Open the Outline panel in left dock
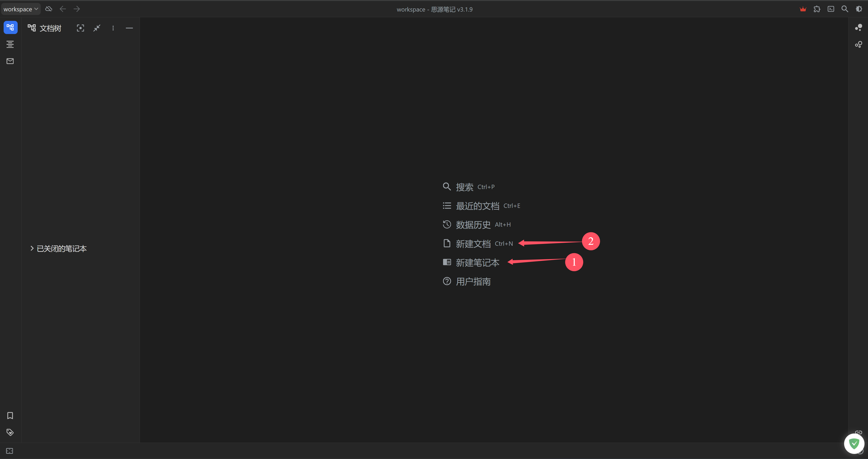The width and height of the screenshot is (868, 459). pos(10,44)
